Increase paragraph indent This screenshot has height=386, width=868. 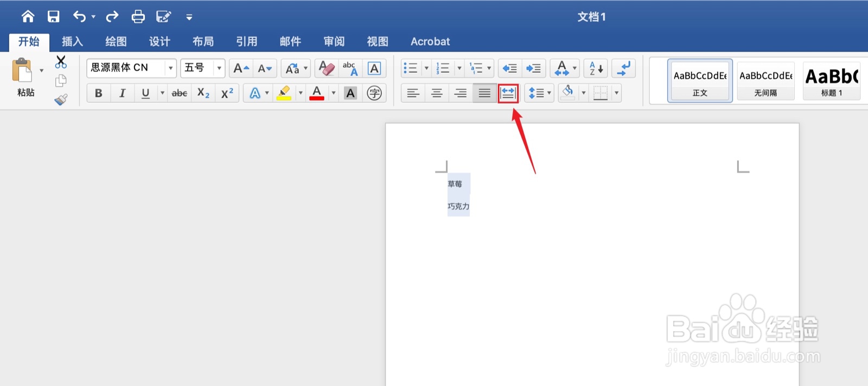click(x=534, y=68)
